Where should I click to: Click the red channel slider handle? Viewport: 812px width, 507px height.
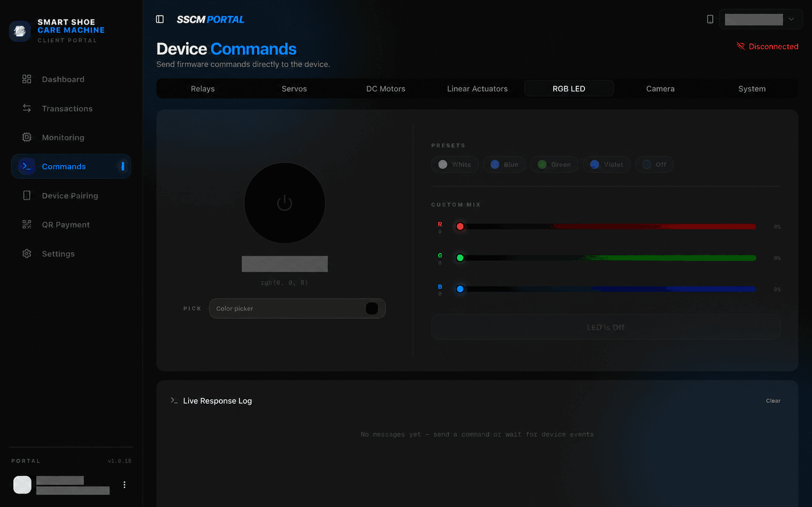tap(460, 227)
